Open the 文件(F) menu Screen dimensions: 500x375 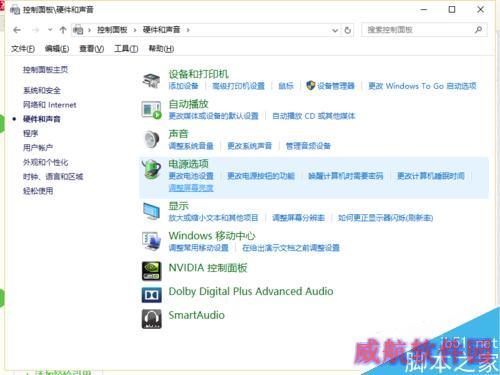click(x=23, y=49)
